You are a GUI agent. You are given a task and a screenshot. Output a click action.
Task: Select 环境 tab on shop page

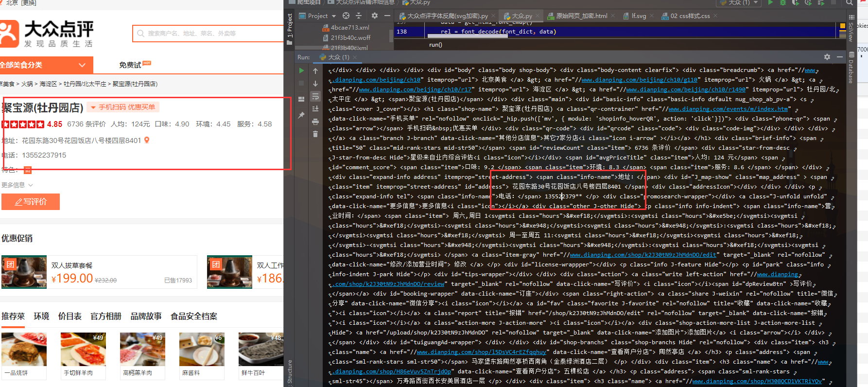tap(41, 317)
